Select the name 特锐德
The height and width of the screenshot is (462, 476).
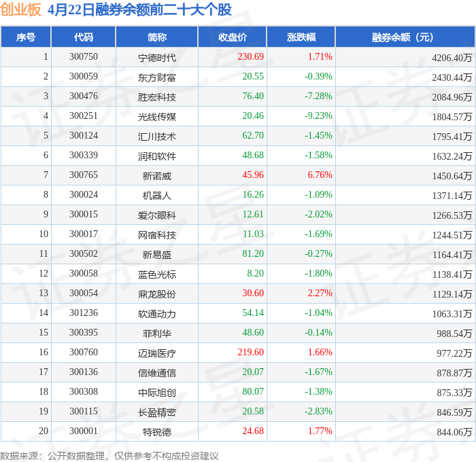(x=157, y=432)
